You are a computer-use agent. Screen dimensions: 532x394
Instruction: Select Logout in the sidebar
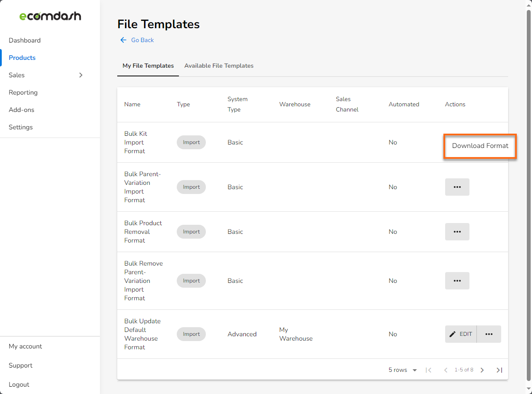pyautogui.click(x=19, y=384)
